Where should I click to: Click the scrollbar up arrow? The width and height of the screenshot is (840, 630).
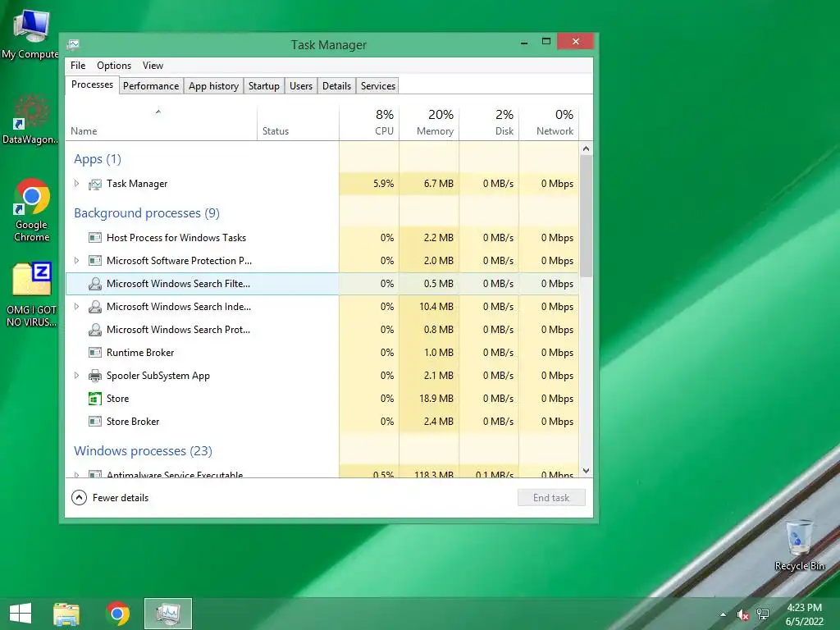coord(586,148)
